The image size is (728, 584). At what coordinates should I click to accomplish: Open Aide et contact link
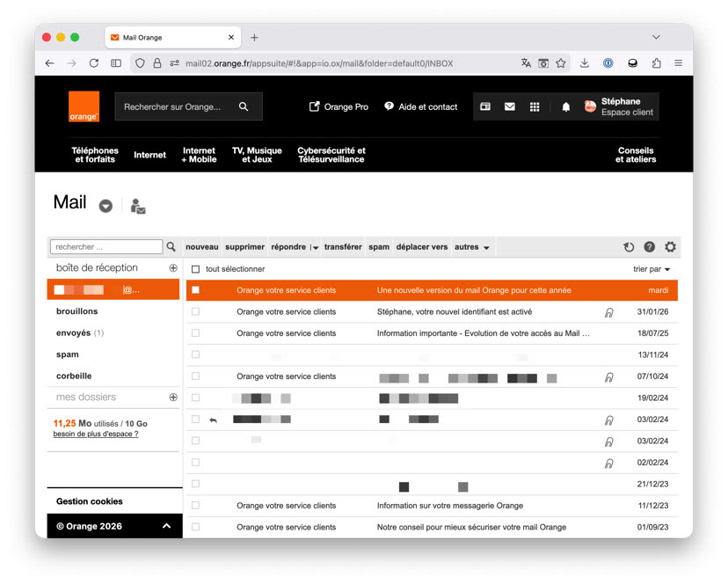click(x=420, y=106)
